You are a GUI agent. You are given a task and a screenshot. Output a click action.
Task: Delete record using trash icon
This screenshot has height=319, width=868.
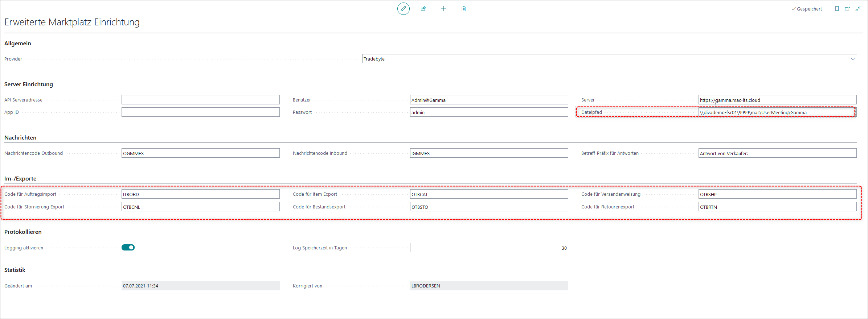[463, 9]
